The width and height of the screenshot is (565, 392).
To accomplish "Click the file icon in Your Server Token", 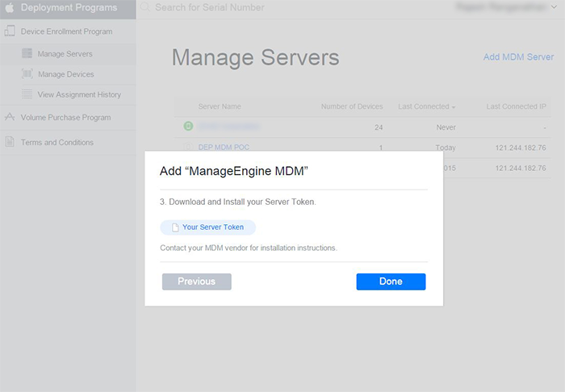I will click(x=175, y=227).
